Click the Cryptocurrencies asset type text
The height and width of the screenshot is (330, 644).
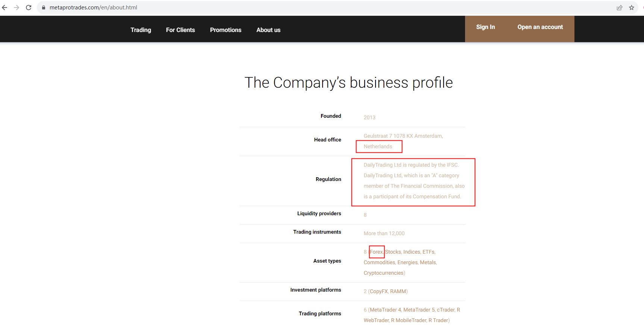383,273
